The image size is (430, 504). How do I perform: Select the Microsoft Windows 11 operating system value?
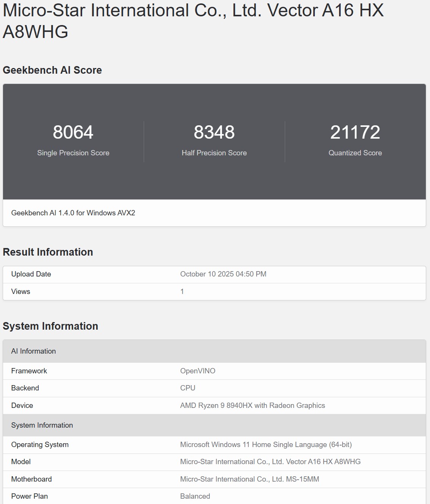266,445
